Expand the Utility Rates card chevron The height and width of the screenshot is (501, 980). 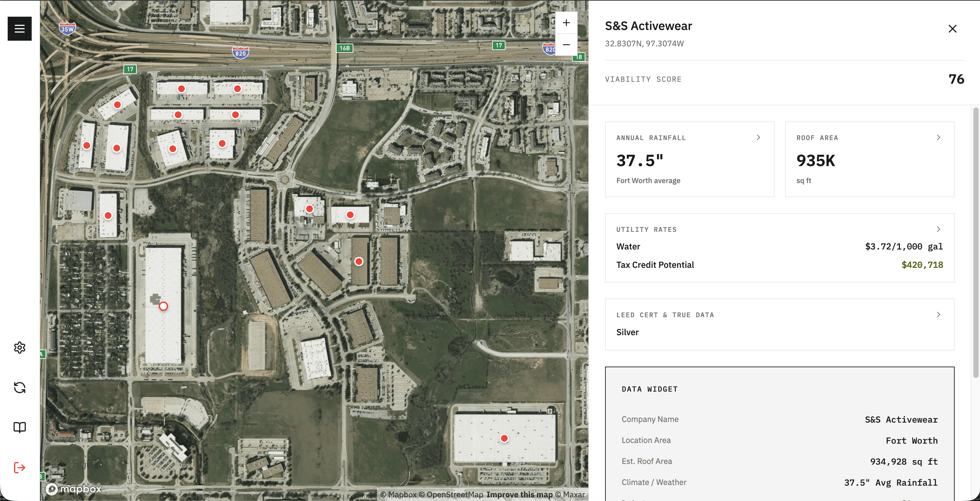[939, 229]
